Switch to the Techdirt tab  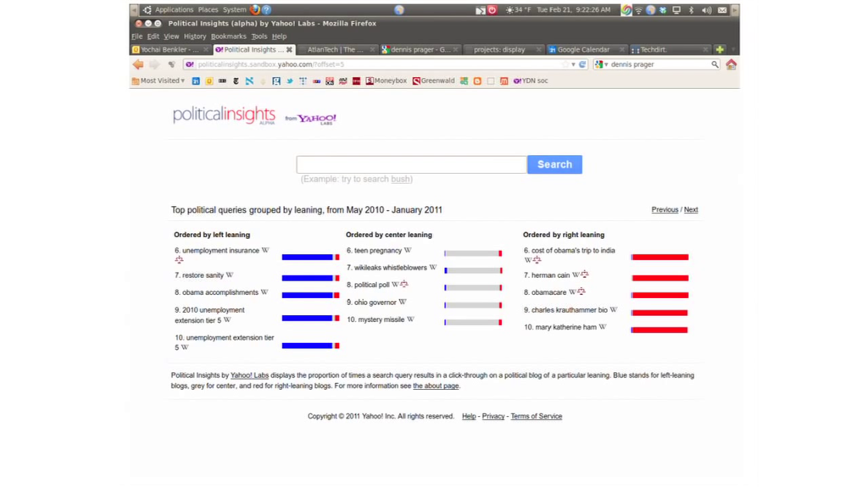670,50
